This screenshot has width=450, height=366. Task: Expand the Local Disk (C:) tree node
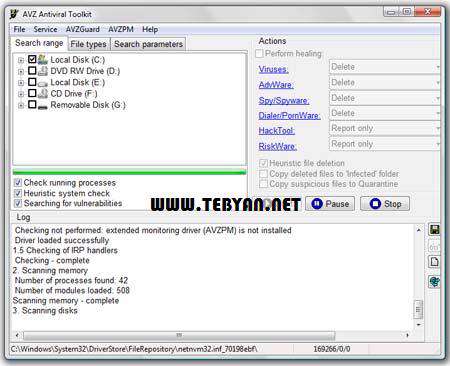[x=21, y=60]
